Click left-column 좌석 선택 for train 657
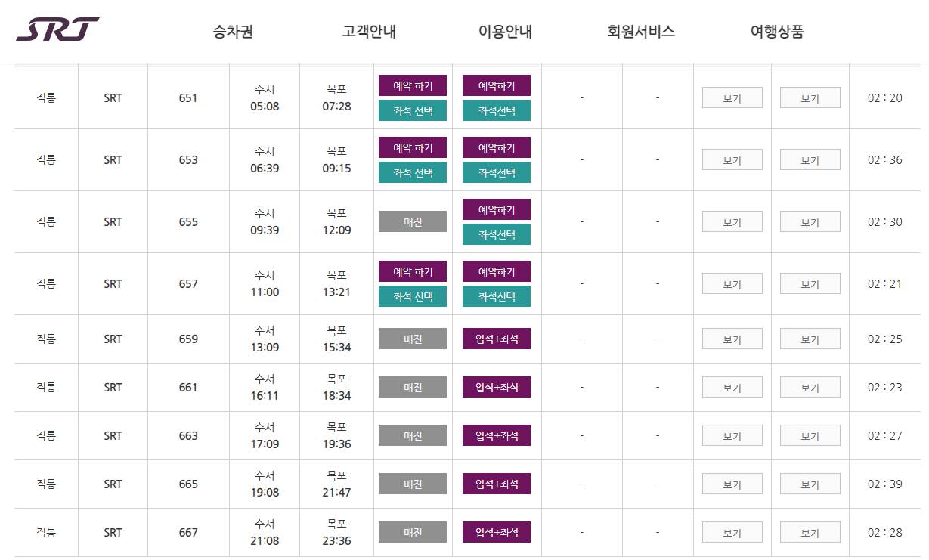This screenshot has height=560, width=929. [413, 296]
